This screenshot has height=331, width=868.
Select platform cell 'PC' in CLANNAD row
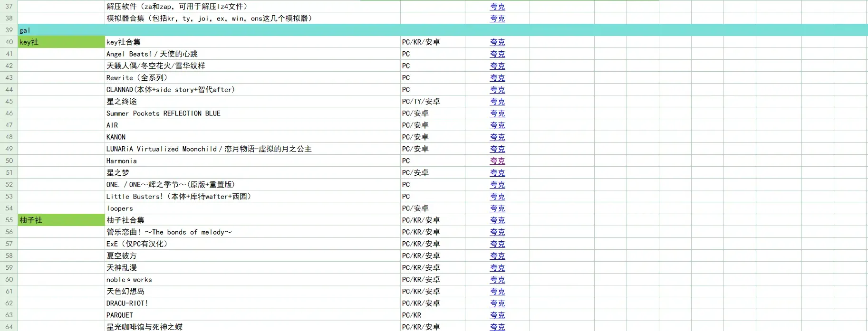[433, 89]
